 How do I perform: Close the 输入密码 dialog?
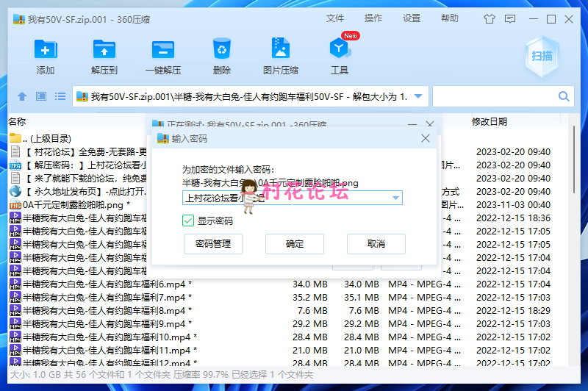[x=426, y=138]
